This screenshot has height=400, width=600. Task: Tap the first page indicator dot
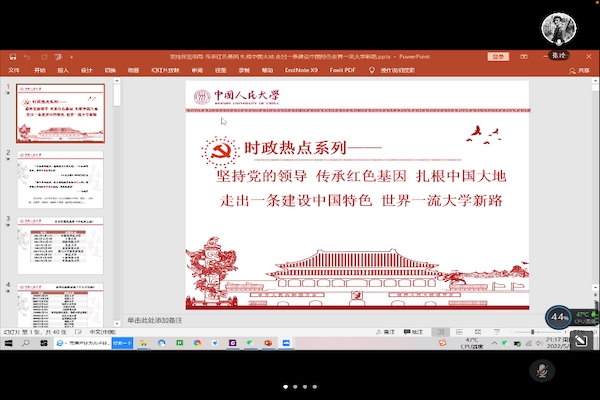285,387
